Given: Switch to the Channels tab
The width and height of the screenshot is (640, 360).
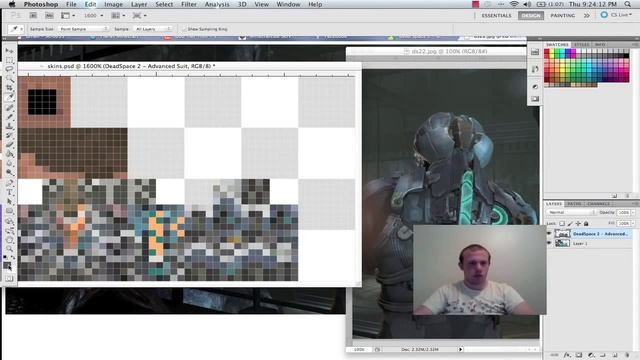Looking at the screenshot, I should (598, 204).
